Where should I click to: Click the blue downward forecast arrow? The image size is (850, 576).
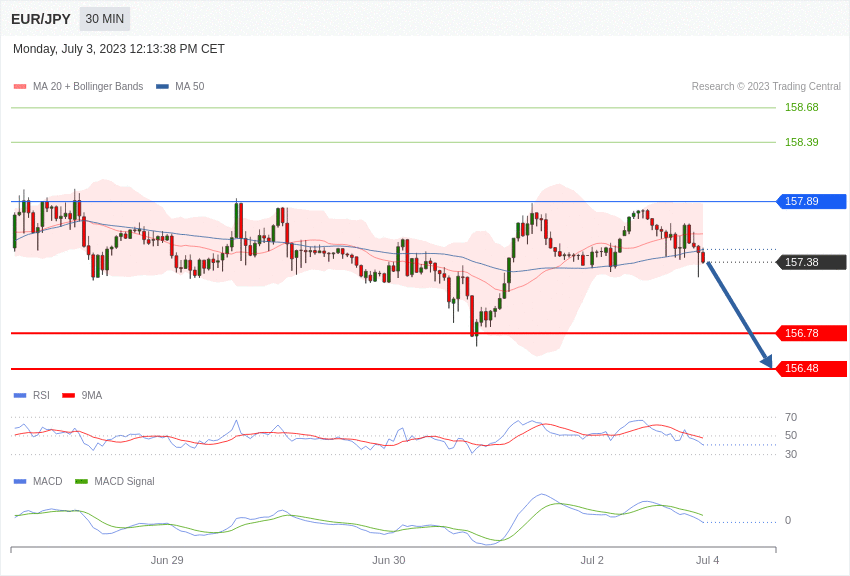[x=739, y=314]
